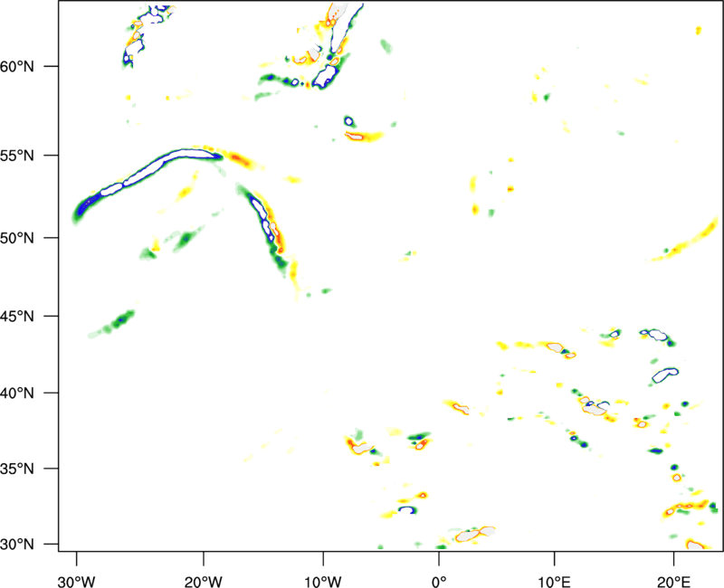Click the 50°N latitude label
724x588 pixels.
coord(17,238)
